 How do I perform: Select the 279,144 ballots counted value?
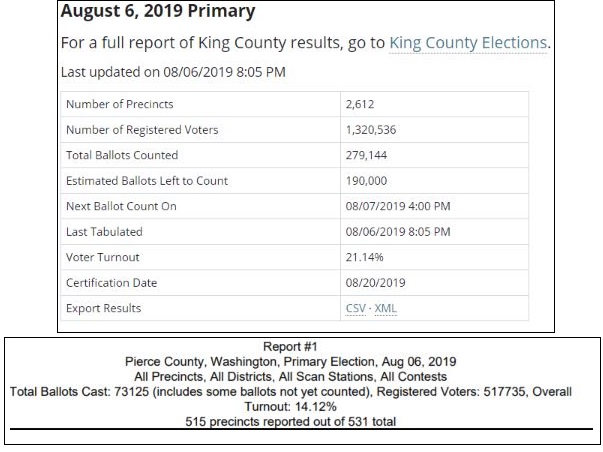pos(367,155)
